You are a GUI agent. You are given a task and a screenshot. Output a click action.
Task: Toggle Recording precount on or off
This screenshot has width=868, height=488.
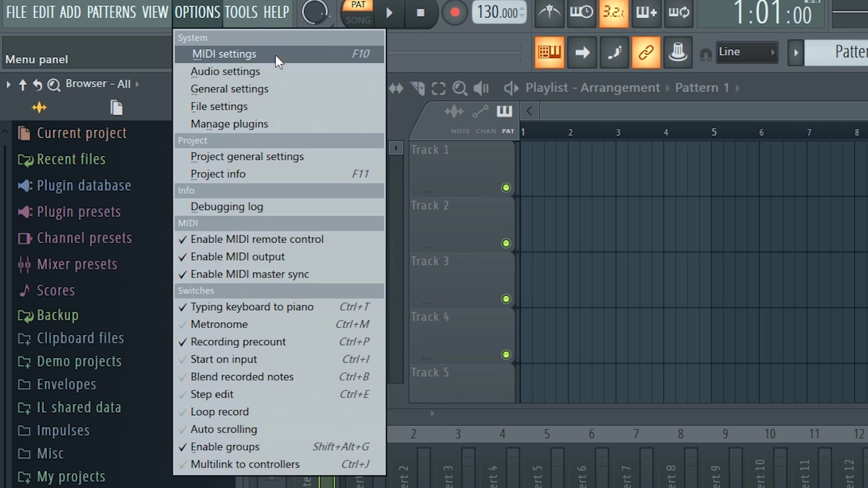[237, 342]
